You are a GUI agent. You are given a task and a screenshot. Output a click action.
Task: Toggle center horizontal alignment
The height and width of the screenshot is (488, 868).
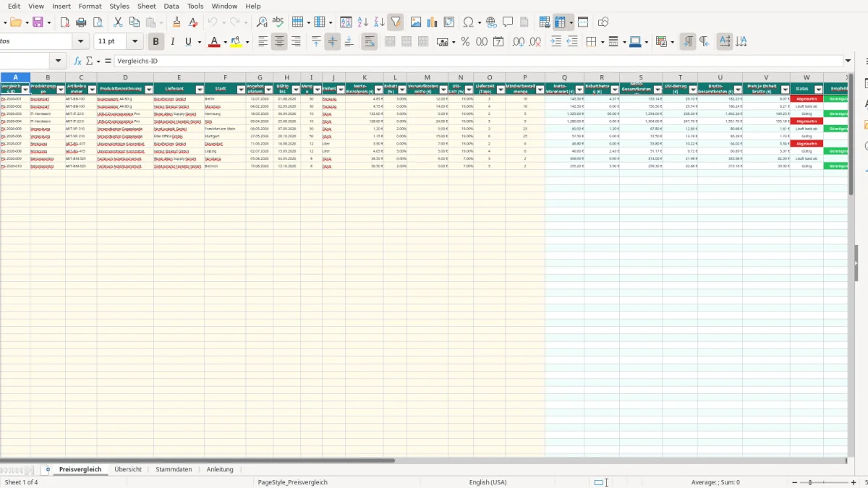(x=280, y=42)
